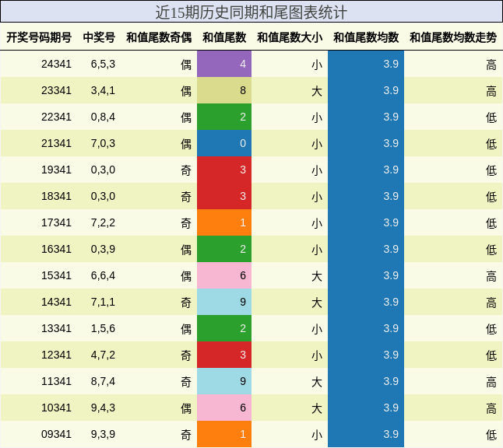Click winning numbers 9,4,3

point(103,408)
